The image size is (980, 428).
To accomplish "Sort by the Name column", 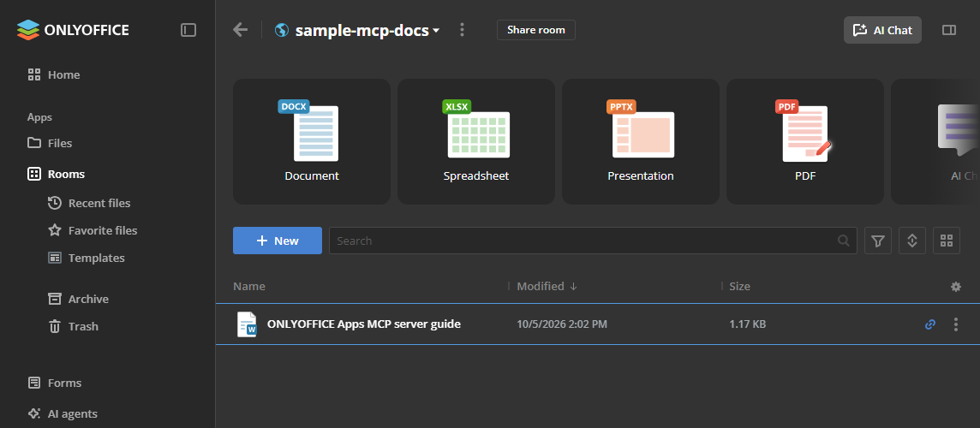I will (248, 286).
